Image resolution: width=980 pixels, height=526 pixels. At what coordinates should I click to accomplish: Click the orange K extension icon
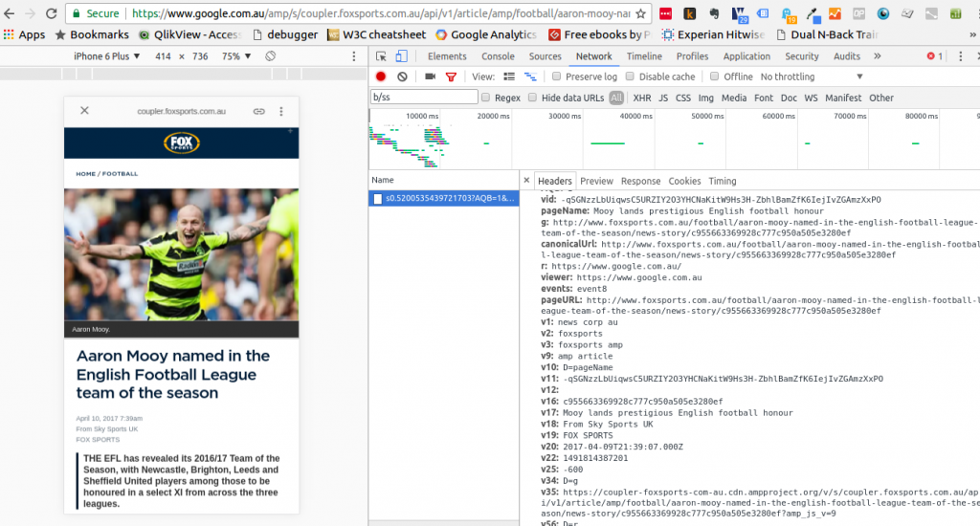[689, 13]
